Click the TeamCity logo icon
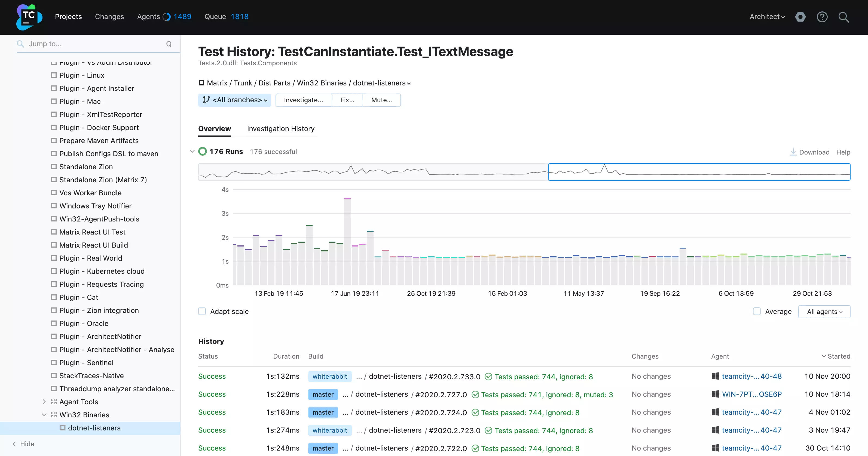 coord(29,17)
